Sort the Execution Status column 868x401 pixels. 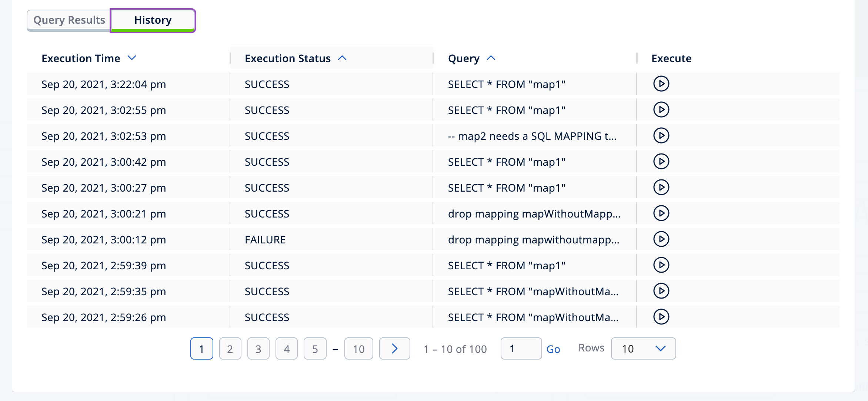click(343, 58)
